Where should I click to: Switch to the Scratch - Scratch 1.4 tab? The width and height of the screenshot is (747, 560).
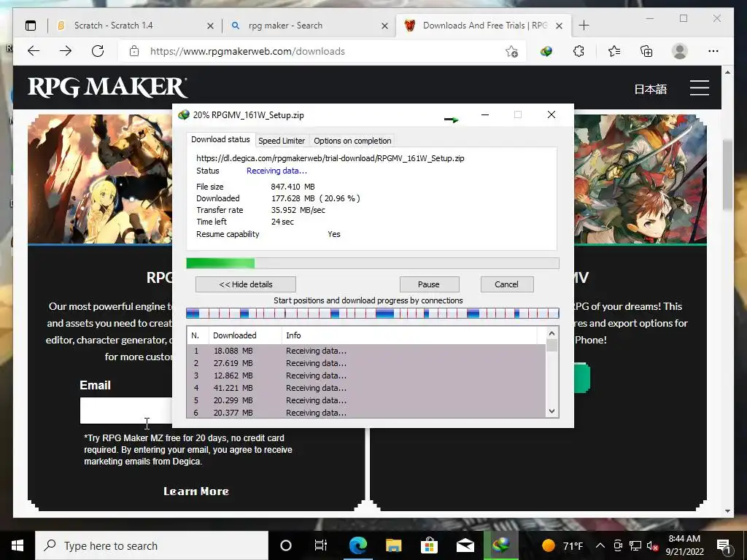click(134, 26)
